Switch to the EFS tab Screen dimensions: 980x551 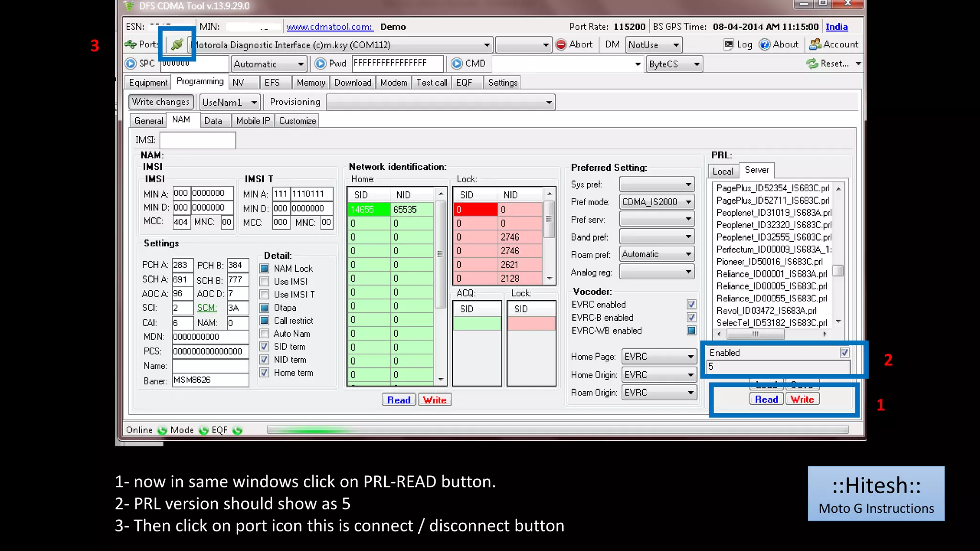272,82
